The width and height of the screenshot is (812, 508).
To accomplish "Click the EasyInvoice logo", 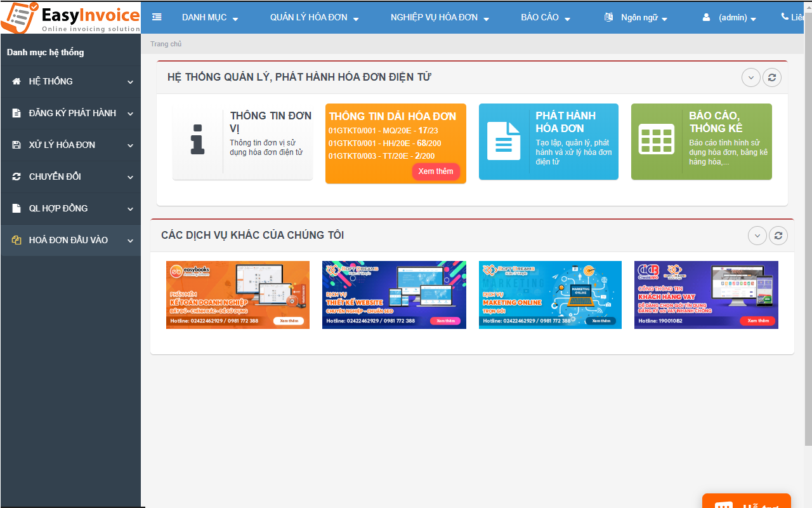I will click(x=70, y=17).
